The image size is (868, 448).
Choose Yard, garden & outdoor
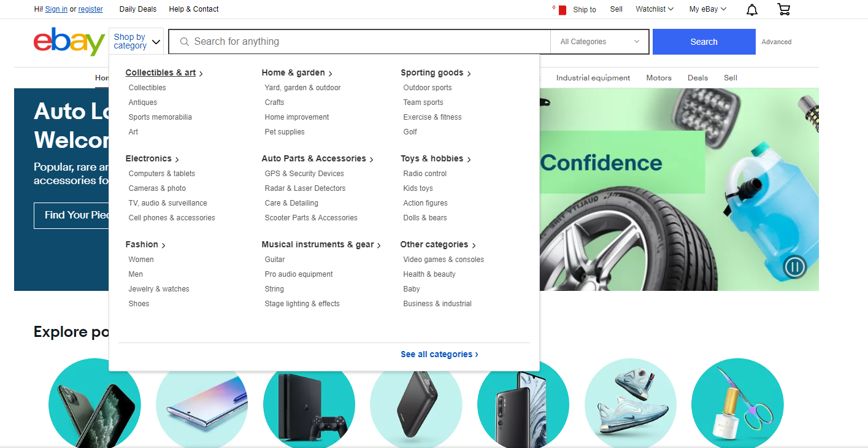click(x=302, y=88)
